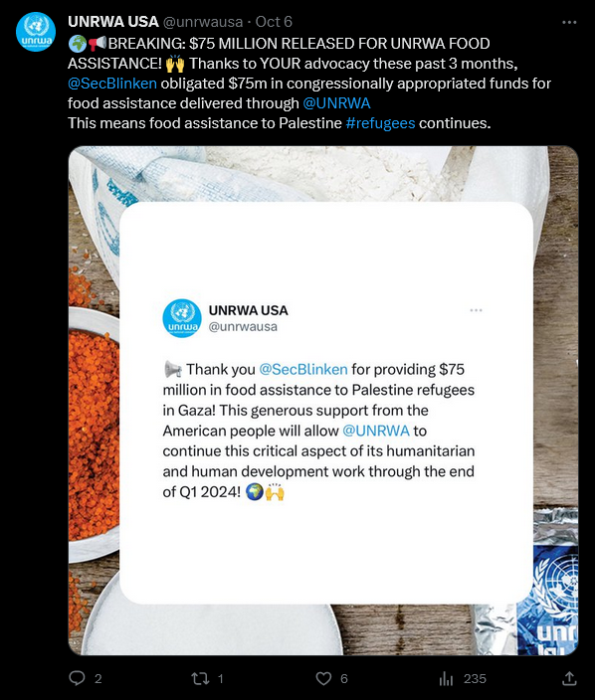The width and height of the screenshot is (595, 700).
Task: View post analytics bar chart icon
Action: click(x=446, y=678)
